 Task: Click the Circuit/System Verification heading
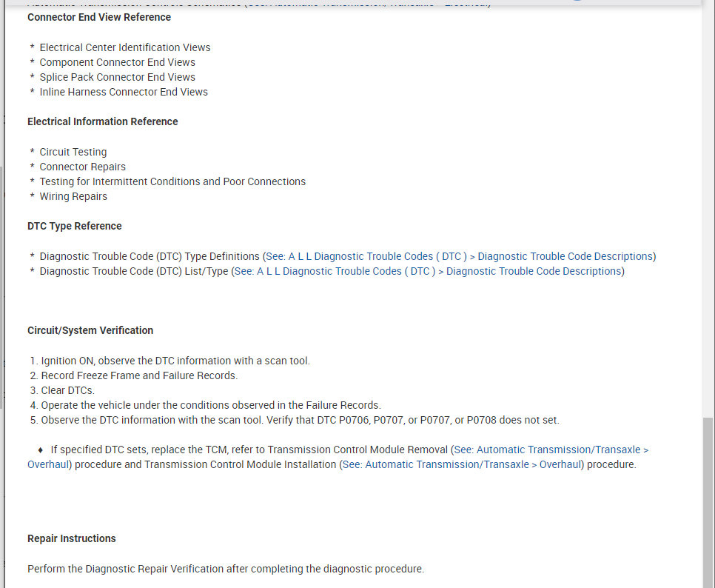point(90,330)
